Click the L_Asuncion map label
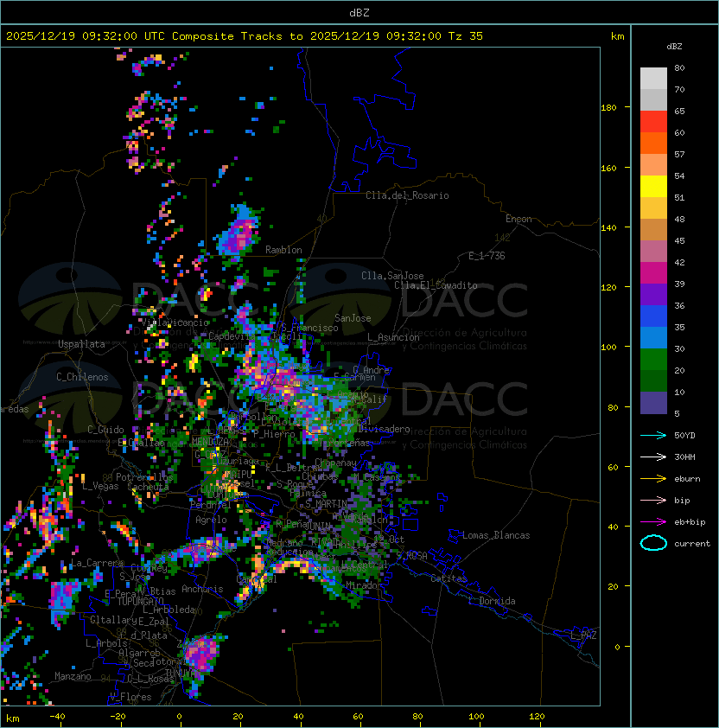 point(393,337)
